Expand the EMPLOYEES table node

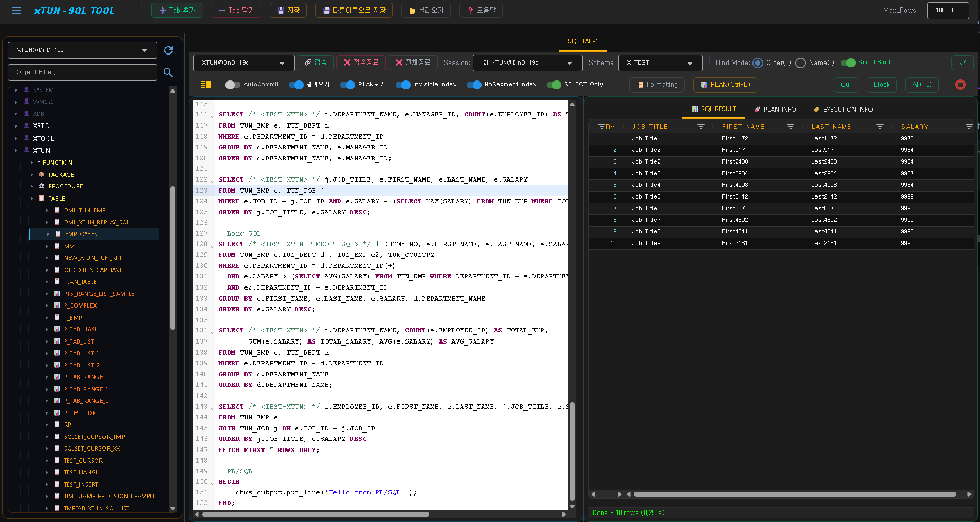(48, 234)
